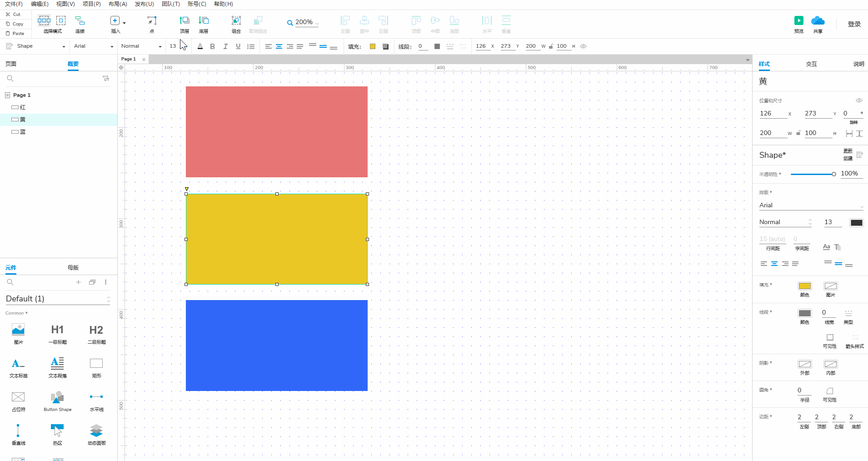Click the outline filter icon

pos(106,79)
